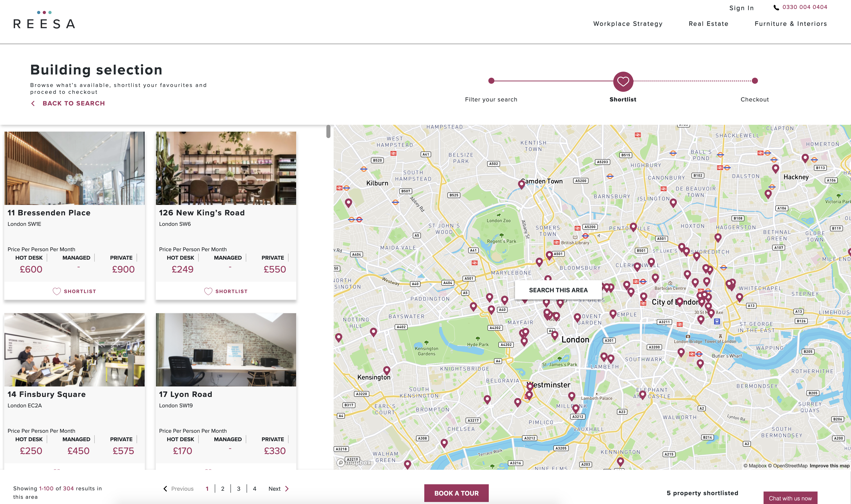The height and width of the screenshot is (504, 851).
Task: Select the map pin near Pentonville
Action: 633,227
